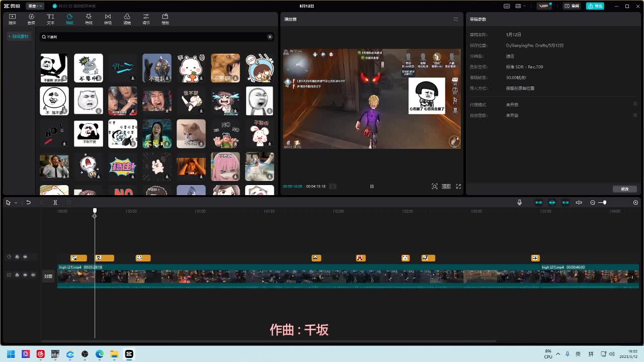Viewport: 644px width, 362px height.
Task: Split the clip at playhead
Action: click(55, 203)
